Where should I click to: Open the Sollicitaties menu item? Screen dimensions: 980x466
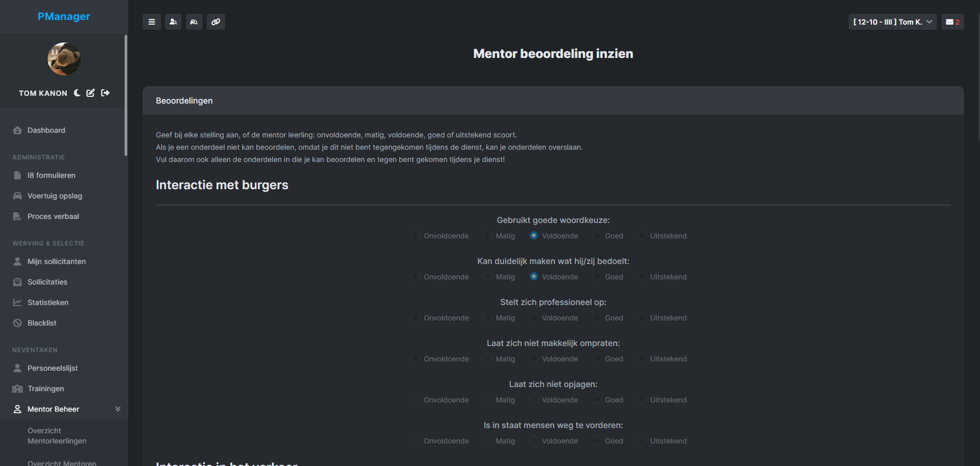(x=47, y=281)
